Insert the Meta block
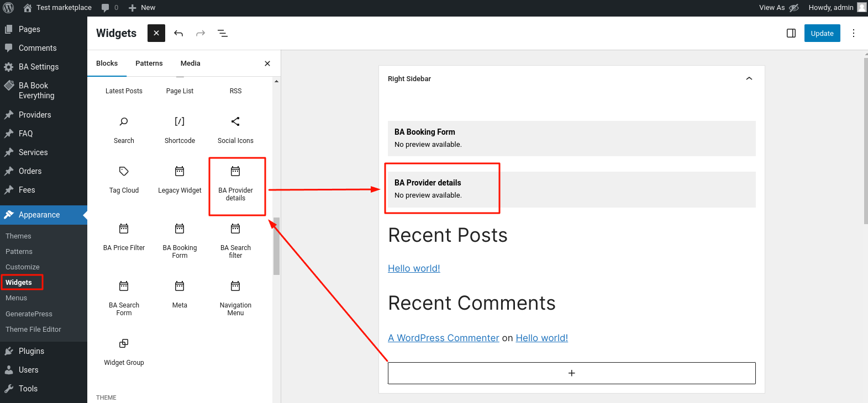868x403 pixels. click(x=180, y=295)
